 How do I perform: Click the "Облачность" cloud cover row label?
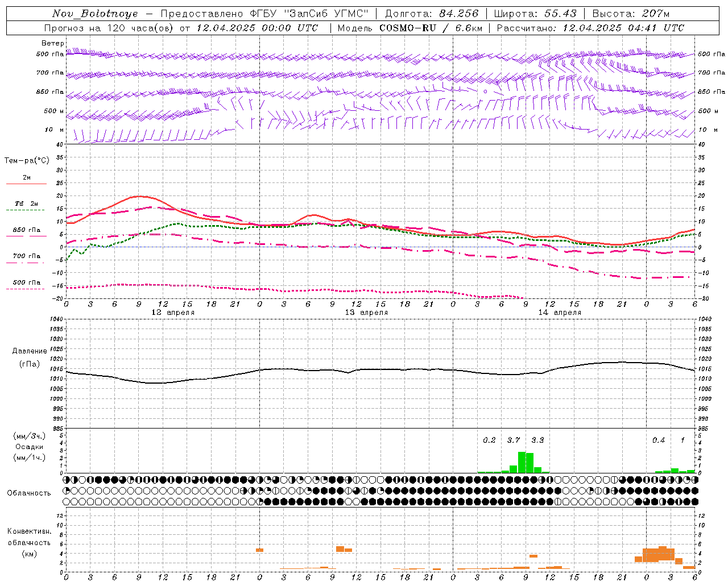click(x=28, y=493)
